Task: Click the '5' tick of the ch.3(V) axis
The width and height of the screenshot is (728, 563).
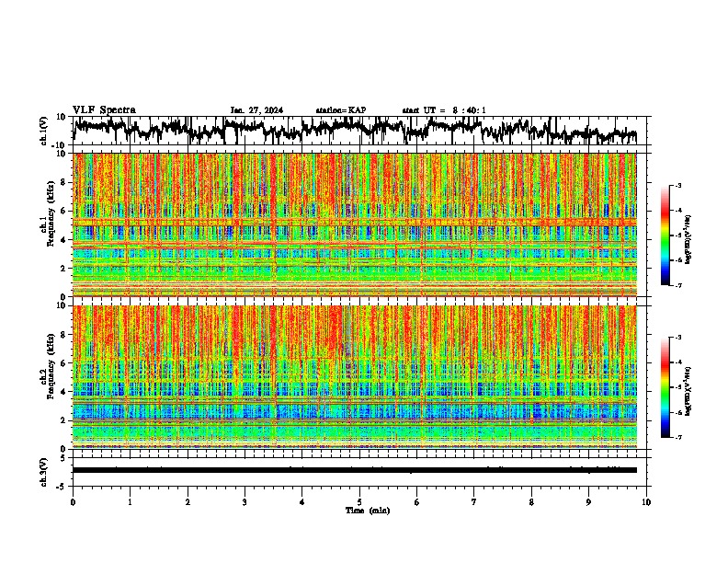Action: pos(64,458)
